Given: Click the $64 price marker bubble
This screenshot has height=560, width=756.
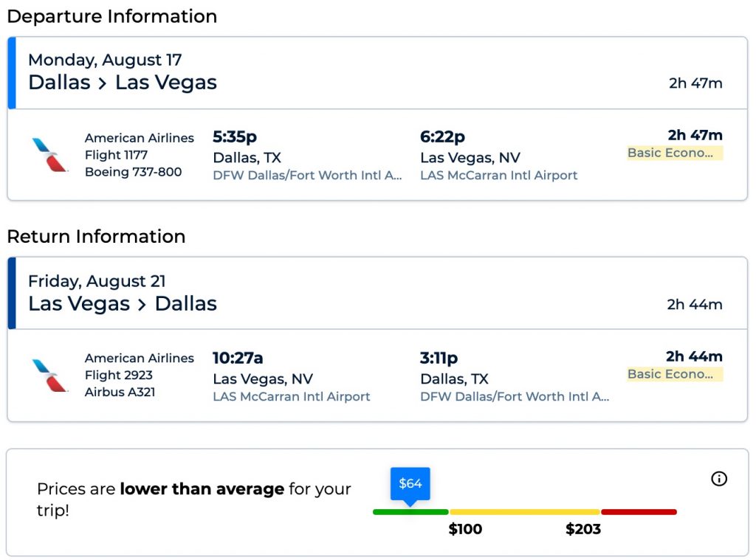Looking at the screenshot, I should click(x=410, y=484).
